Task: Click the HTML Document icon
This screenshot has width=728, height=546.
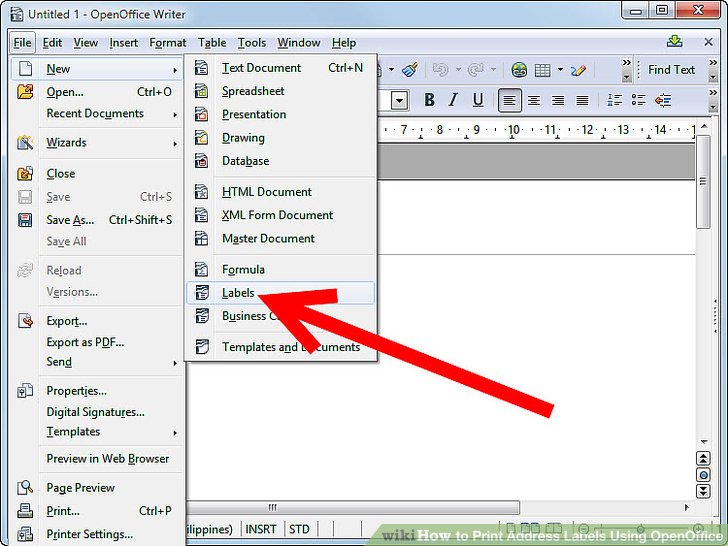Action: point(202,192)
